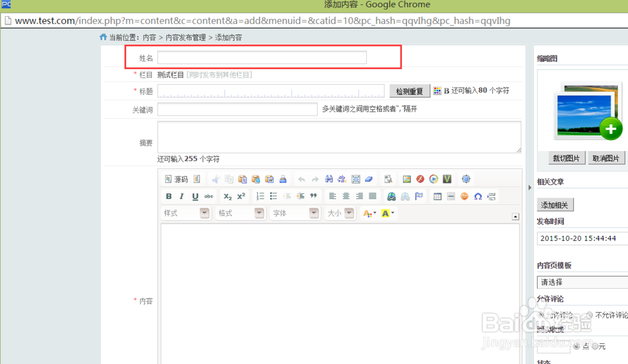Toggle bold formatting
Screen dimensions: 628x364
pyautogui.click(x=168, y=196)
